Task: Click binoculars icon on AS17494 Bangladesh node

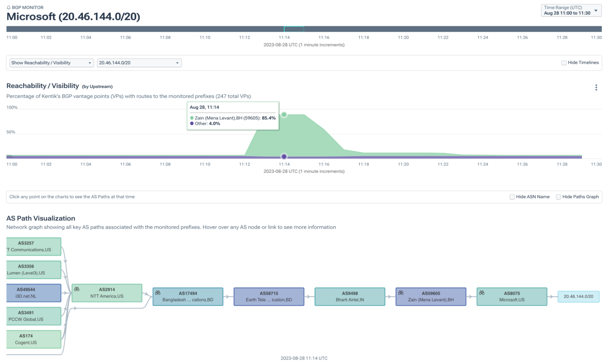Action: (158, 292)
